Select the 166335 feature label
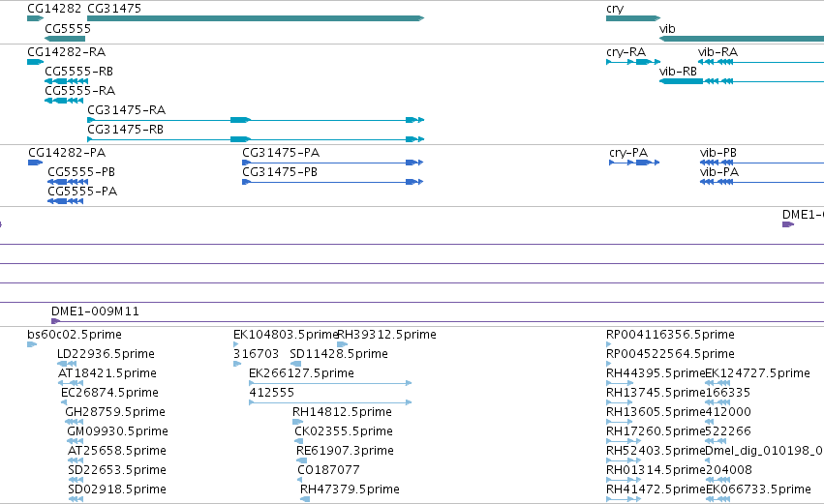Image resolution: width=824 pixels, height=504 pixels. pos(728,393)
